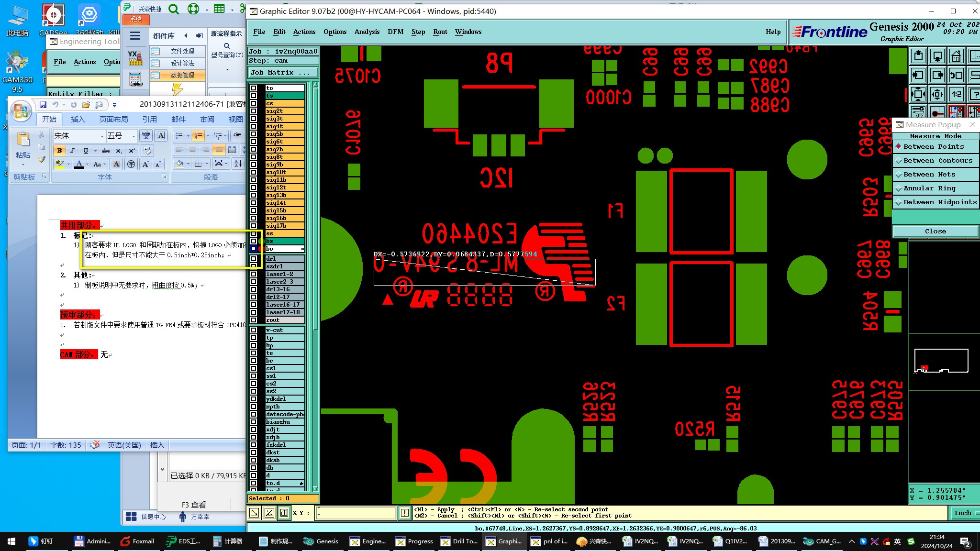Toggle checkbox beside the drl layer

click(254, 259)
